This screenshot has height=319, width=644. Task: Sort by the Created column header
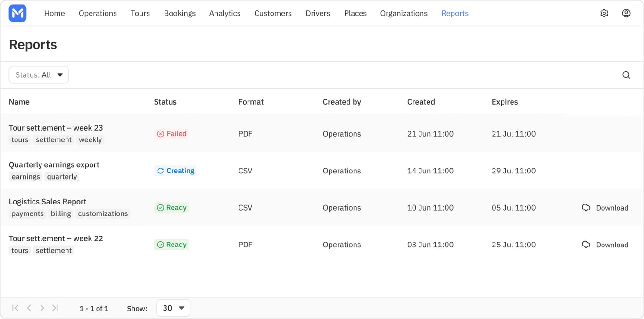coord(421,102)
